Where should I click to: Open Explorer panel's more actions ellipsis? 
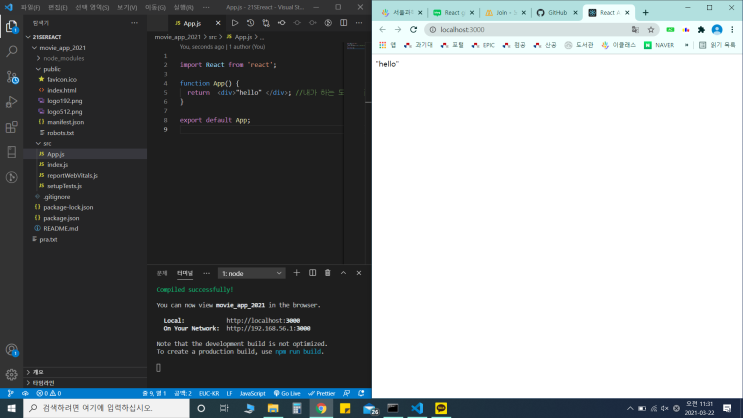[x=135, y=23]
